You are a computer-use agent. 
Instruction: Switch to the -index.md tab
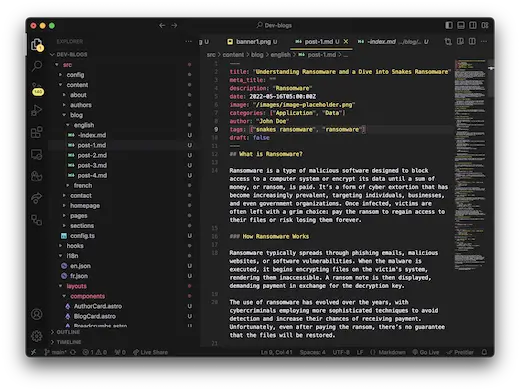pos(393,42)
